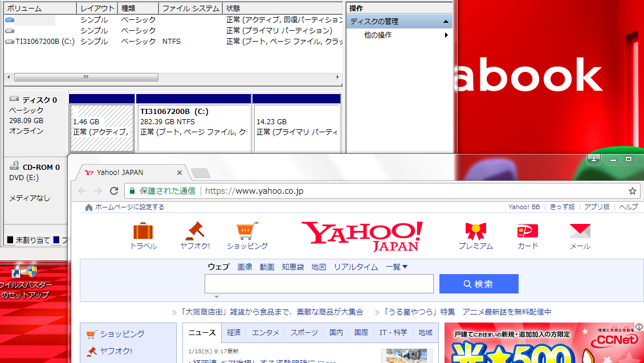This screenshot has height=363, width=644.
Task: Open ウイルスバスター setup desktop shortcut
Action: click(25, 282)
